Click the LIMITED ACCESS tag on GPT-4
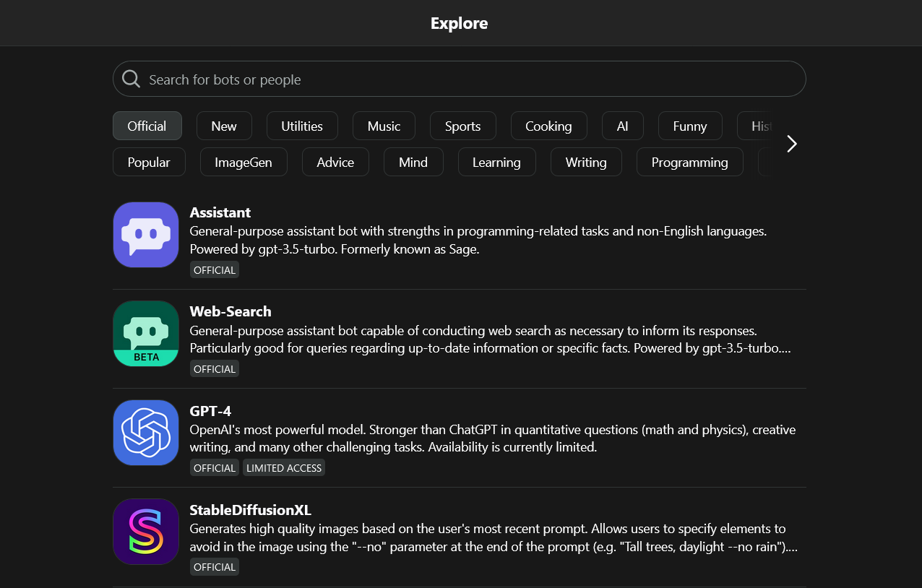 (x=284, y=467)
